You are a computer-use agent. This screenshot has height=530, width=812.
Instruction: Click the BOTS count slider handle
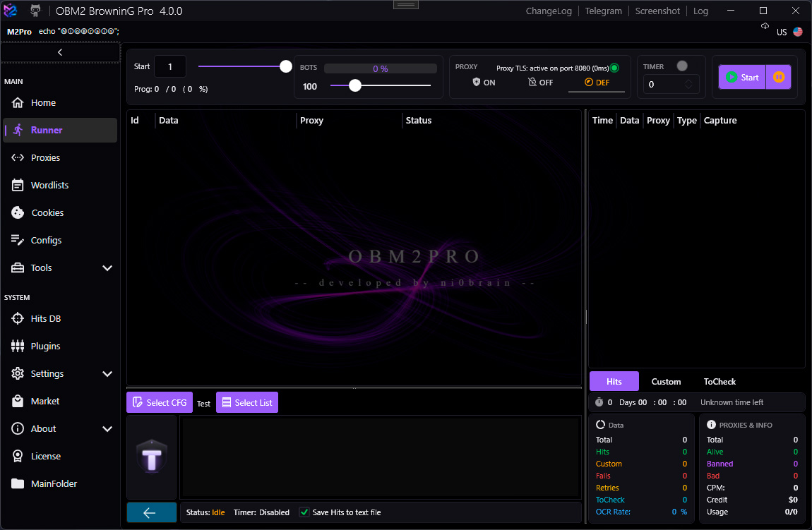click(354, 85)
